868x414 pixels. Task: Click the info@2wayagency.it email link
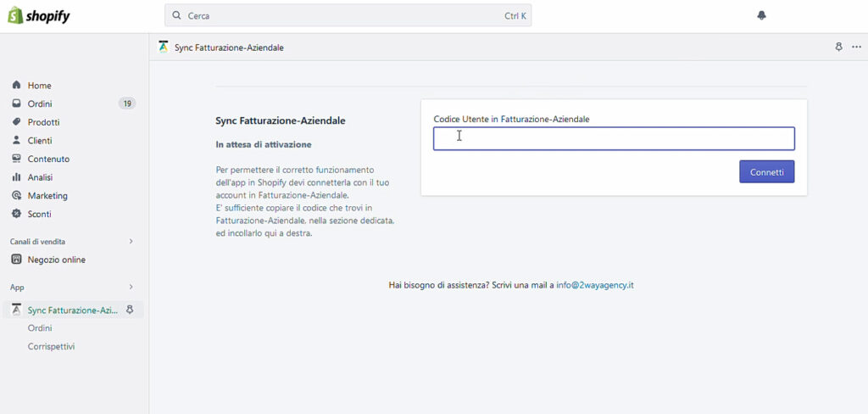[595, 285]
